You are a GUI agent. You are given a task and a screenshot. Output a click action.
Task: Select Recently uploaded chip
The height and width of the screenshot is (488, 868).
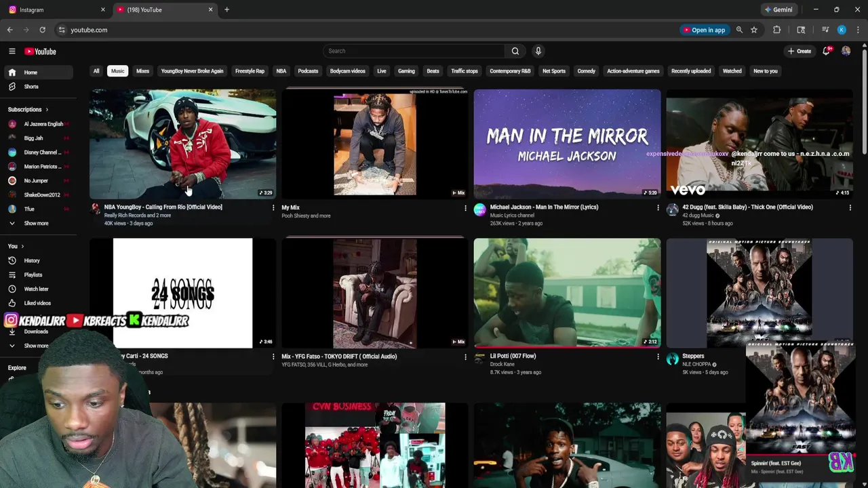click(x=691, y=71)
